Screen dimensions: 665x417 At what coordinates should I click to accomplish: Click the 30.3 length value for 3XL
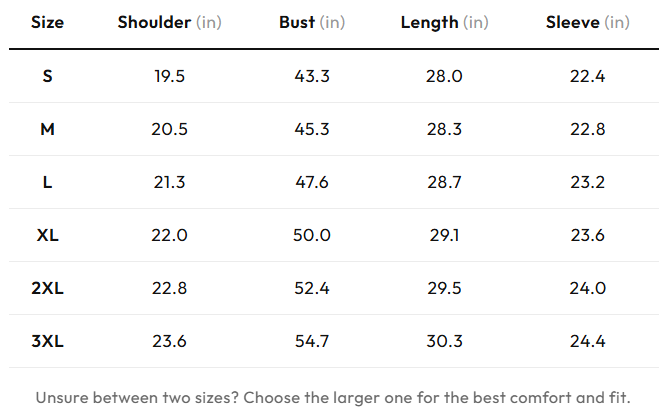444,341
